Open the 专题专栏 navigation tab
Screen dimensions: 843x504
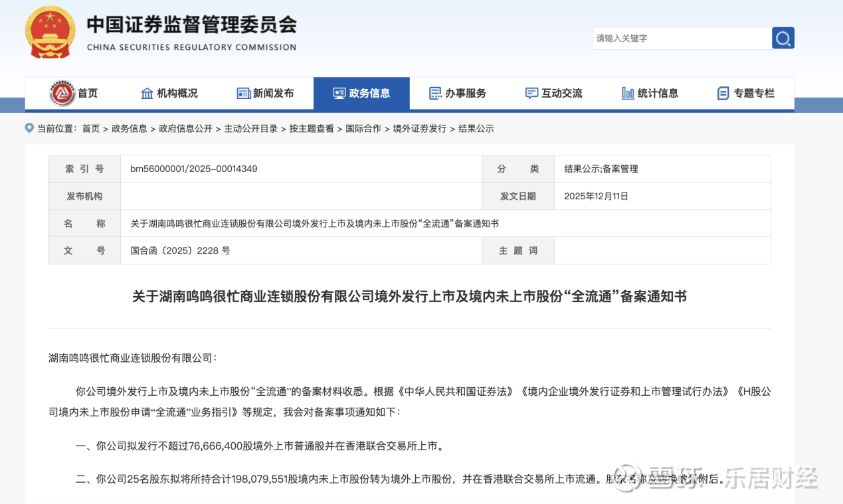[746, 93]
